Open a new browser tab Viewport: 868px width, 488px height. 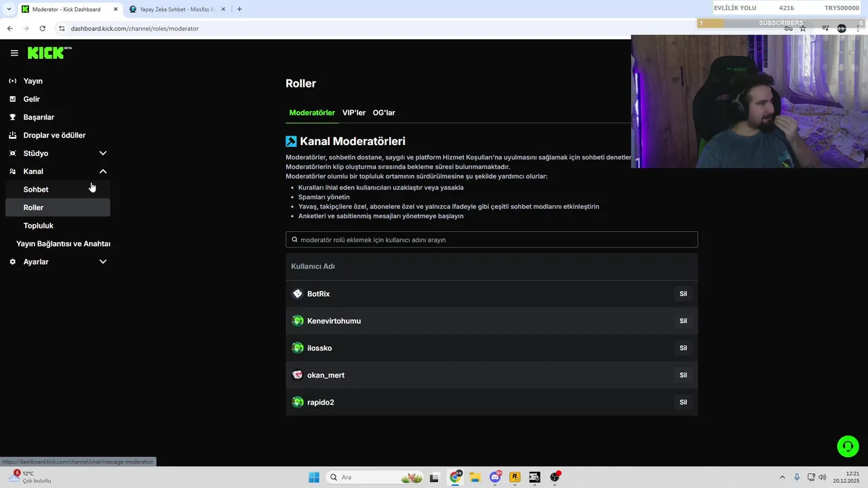[239, 9]
